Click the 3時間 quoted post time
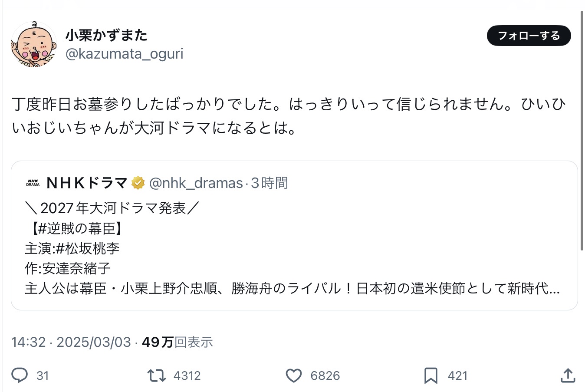This screenshot has height=392, width=585. pyautogui.click(x=269, y=183)
